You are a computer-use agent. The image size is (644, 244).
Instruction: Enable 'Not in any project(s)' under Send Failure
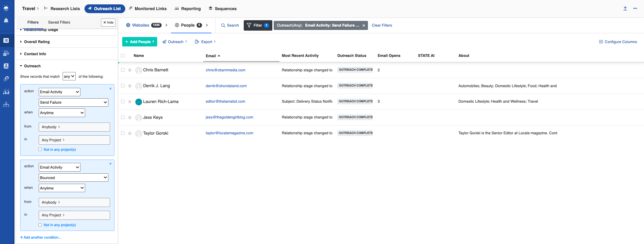(40, 149)
